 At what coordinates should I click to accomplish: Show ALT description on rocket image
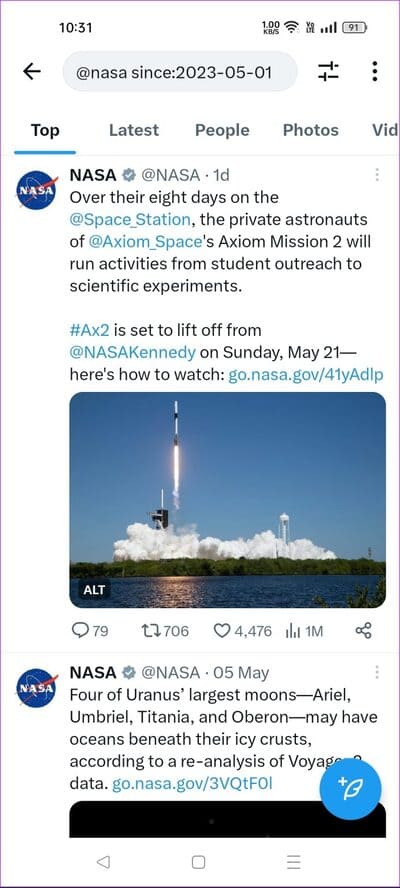(94, 590)
